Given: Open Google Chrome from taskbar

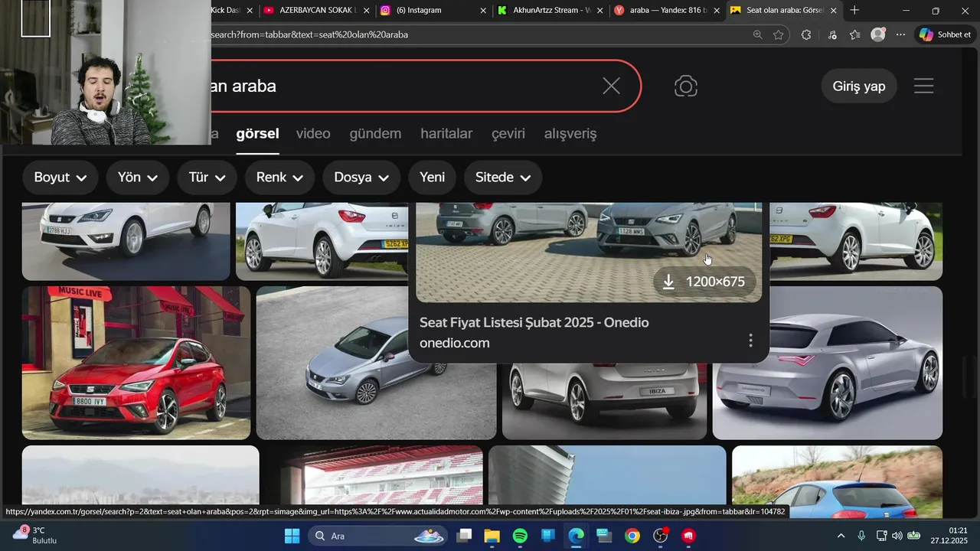Looking at the screenshot, I should pos(632,536).
